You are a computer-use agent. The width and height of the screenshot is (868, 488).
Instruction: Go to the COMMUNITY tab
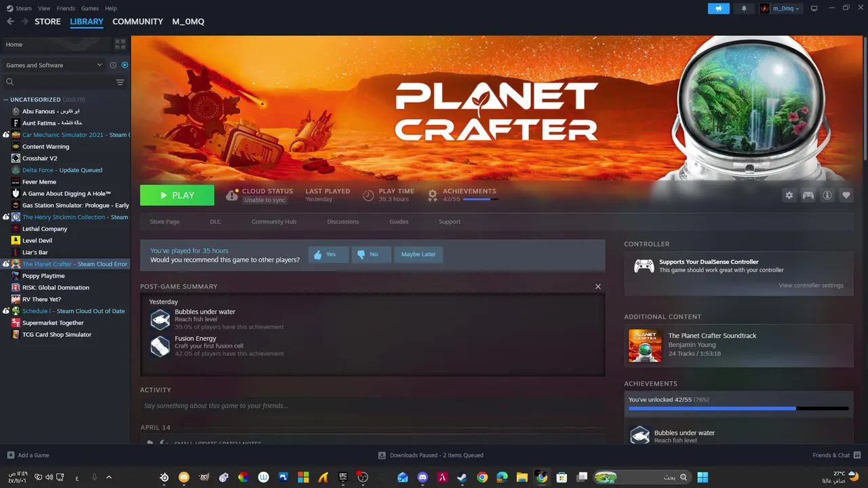tap(138, 22)
